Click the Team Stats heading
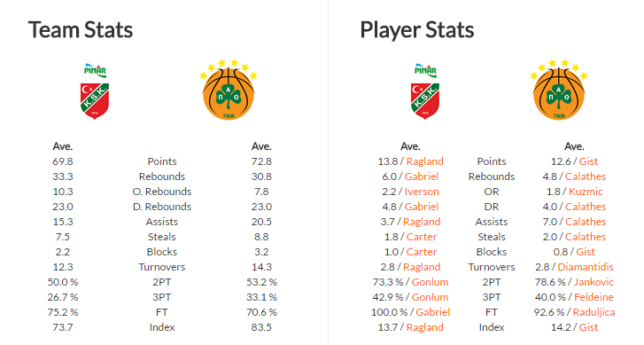644x345 pixels. point(81,30)
